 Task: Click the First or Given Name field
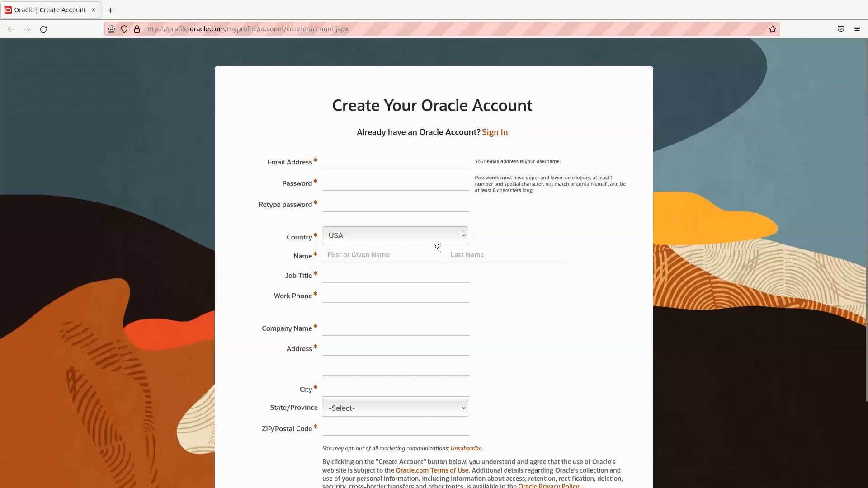(x=382, y=254)
